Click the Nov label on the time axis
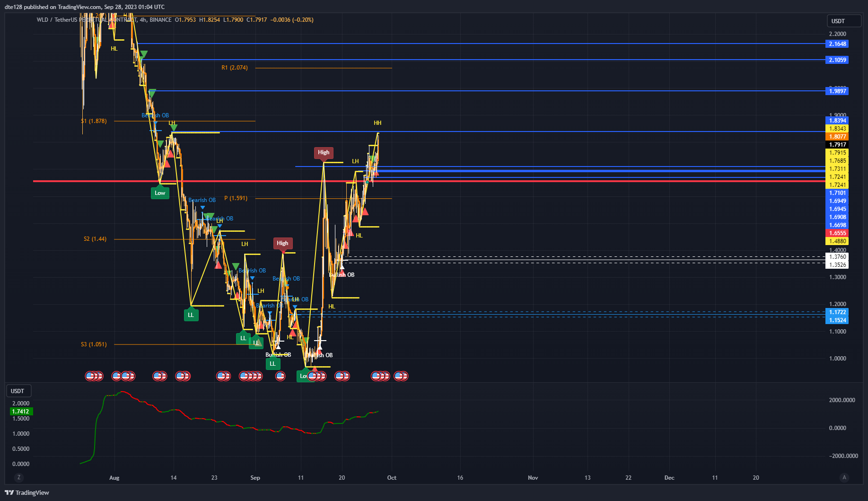The width and height of the screenshot is (868, 501). pos(533,478)
